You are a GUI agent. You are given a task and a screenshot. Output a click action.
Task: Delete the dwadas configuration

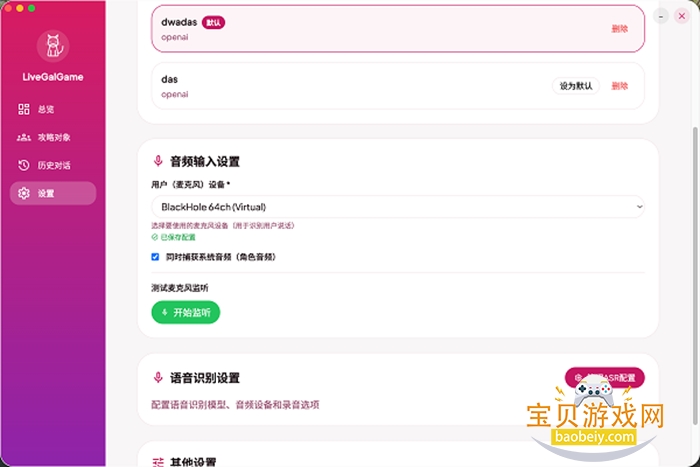click(x=620, y=29)
